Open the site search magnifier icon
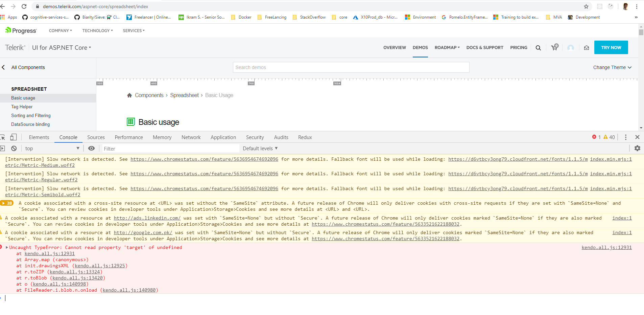The image size is (644, 315). tap(538, 48)
